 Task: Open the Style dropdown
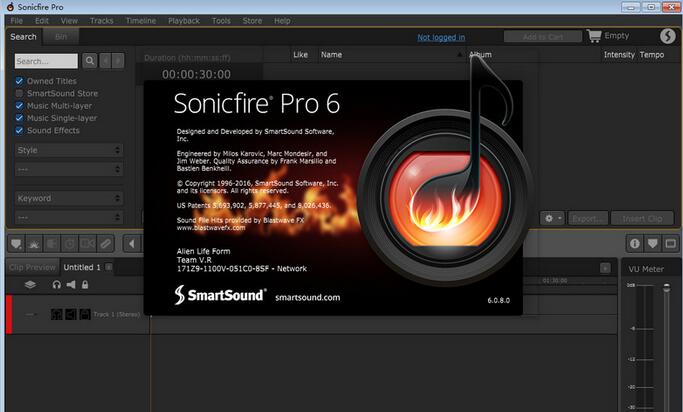click(69, 150)
